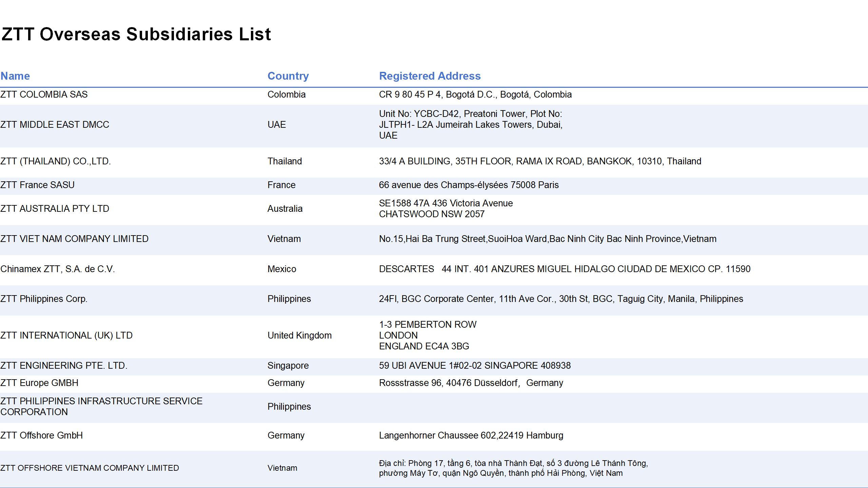Image resolution: width=868 pixels, height=488 pixels.
Task: Click the '1-3 PEMBERTON ROW' address line
Action: tap(428, 325)
